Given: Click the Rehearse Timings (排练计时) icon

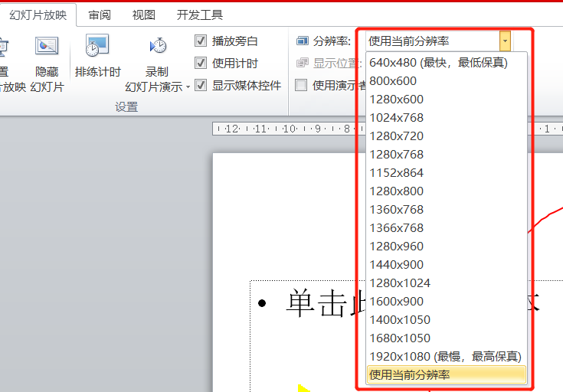Looking at the screenshot, I should (97, 47).
